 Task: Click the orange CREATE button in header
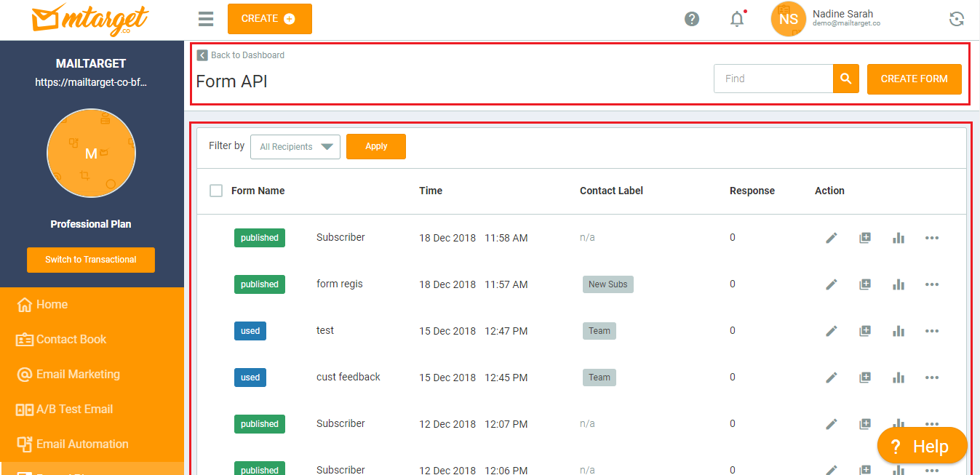pos(270,19)
